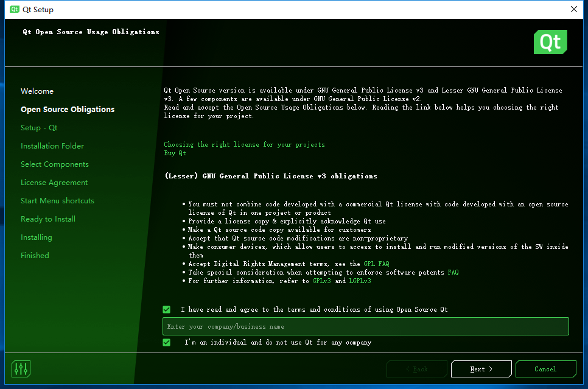588x389 pixels.
Task: Select the License Agreement step
Action: coord(54,182)
